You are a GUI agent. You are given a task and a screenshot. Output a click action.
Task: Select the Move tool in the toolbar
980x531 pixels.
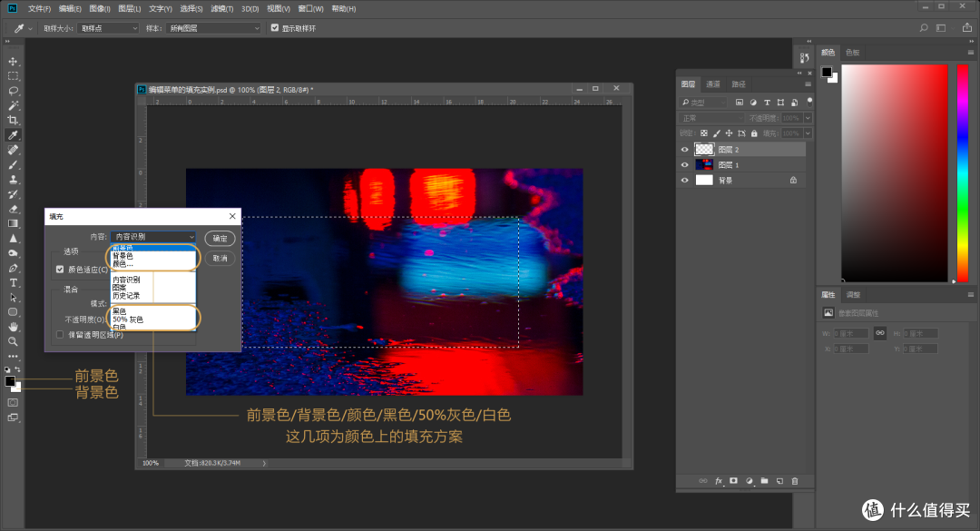13,60
